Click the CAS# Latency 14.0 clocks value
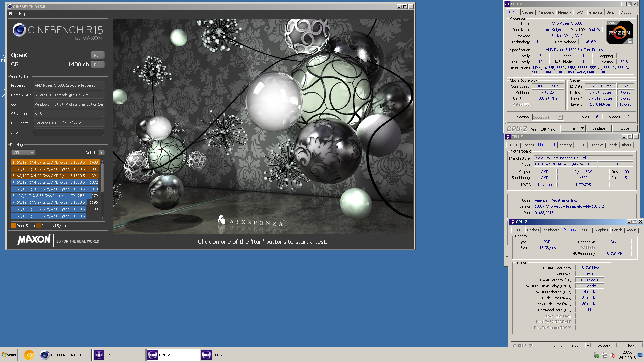 [x=589, y=280]
